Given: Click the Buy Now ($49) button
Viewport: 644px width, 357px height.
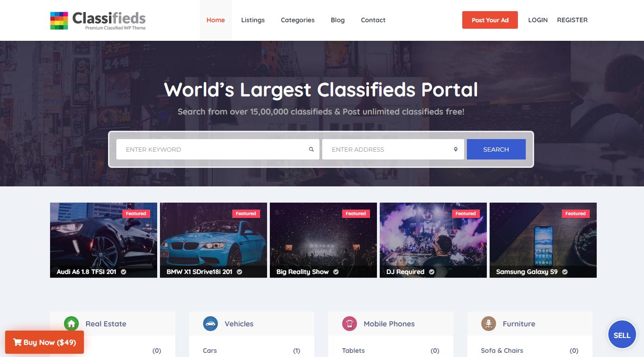Looking at the screenshot, I should 45,342.
